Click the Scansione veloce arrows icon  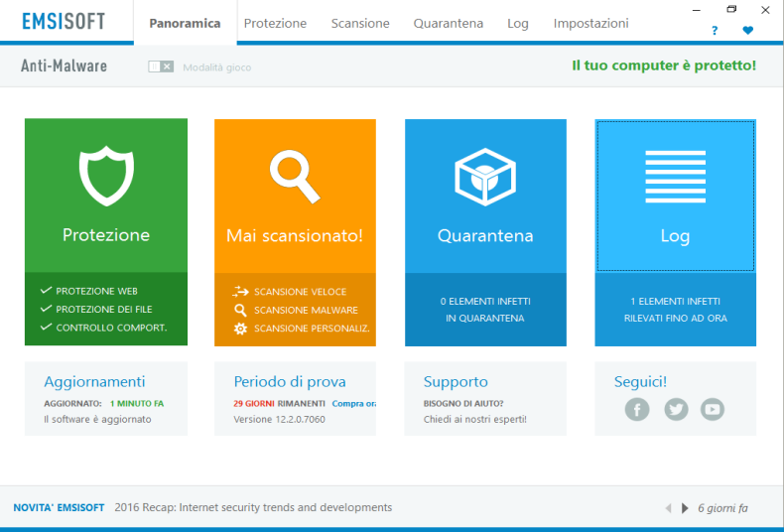pyautogui.click(x=240, y=292)
